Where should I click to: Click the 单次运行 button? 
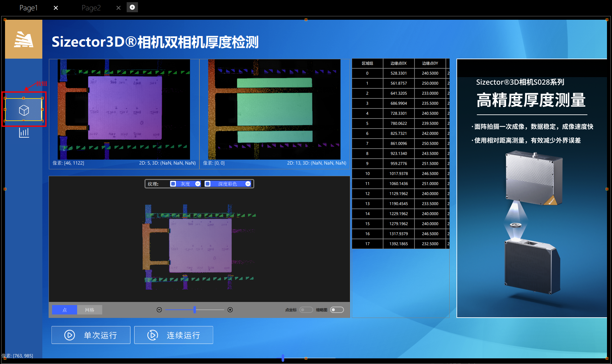click(x=91, y=335)
